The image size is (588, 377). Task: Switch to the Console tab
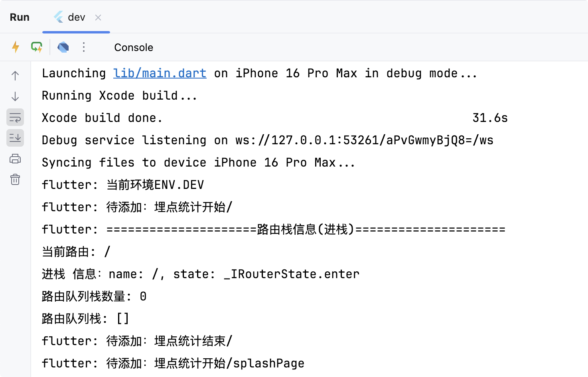pos(134,47)
